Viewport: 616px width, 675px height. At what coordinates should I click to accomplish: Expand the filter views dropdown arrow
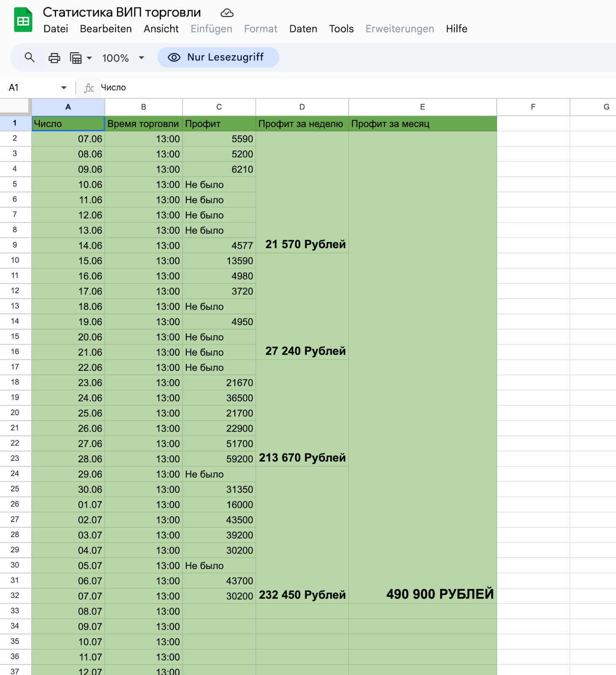coord(89,58)
